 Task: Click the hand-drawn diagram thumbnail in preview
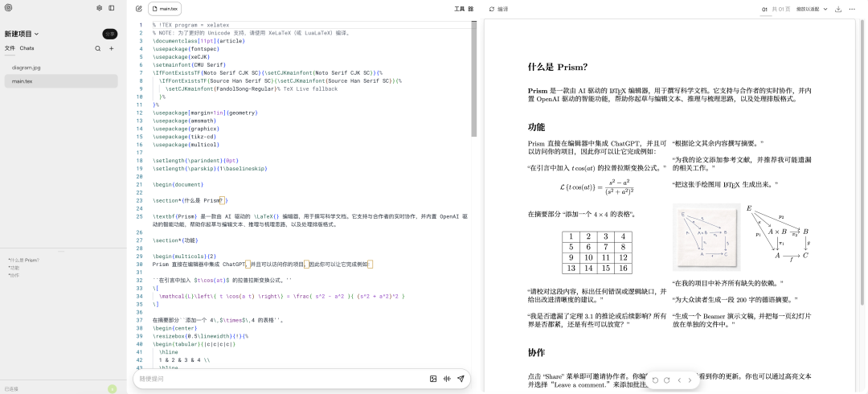point(706,238)
